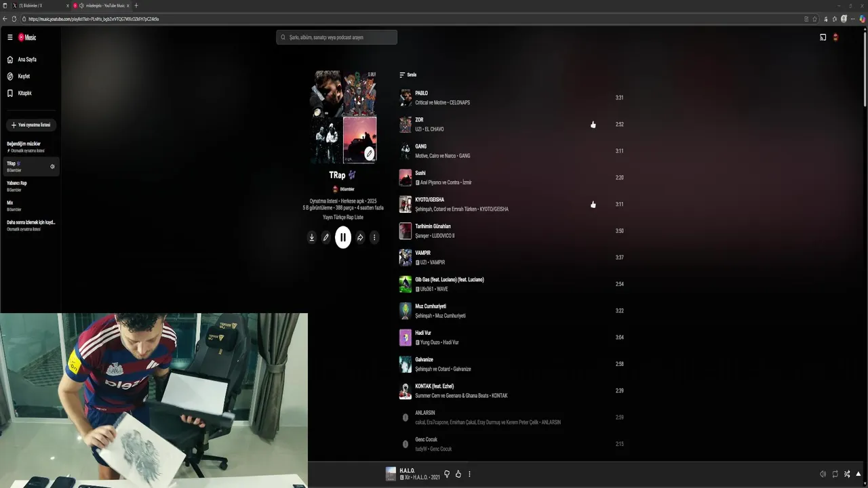Click the browser back button
Screen dimensions: 868x488
(5, 19)
